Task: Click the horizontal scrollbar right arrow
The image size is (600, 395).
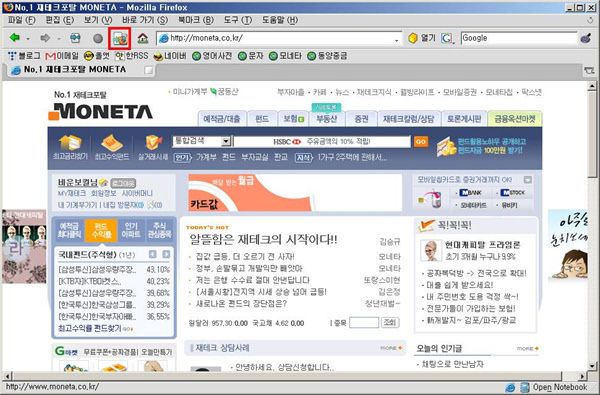Action: tap(582, 376)
